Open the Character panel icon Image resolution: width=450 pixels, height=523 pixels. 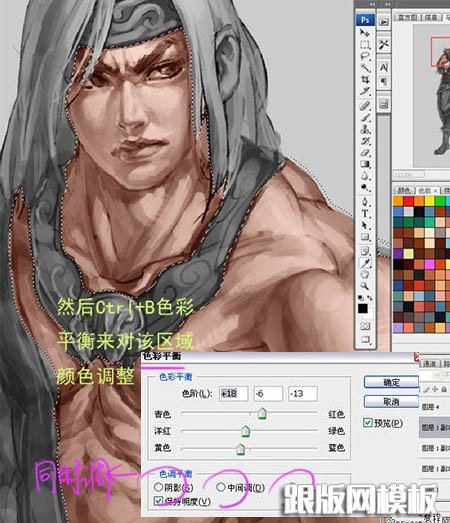[384, 68]
